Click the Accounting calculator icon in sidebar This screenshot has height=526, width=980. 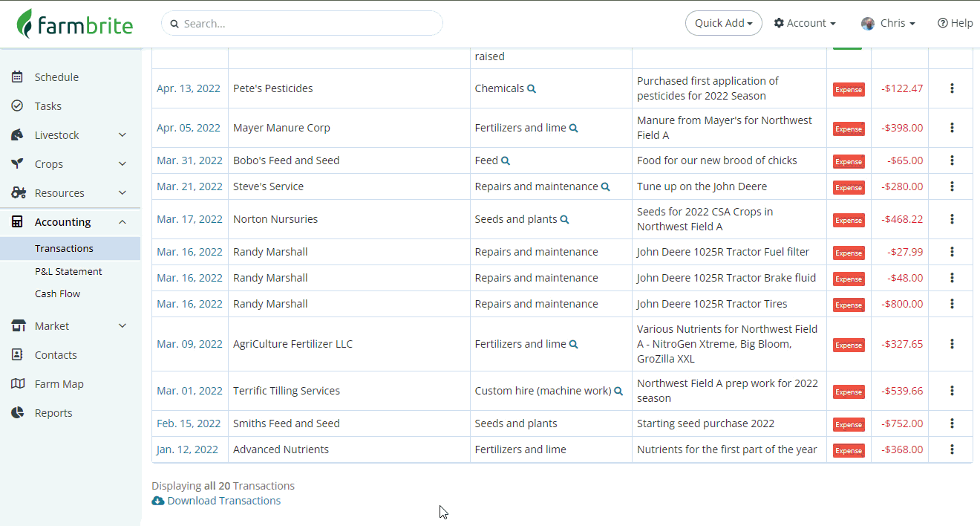pos(17,221)
